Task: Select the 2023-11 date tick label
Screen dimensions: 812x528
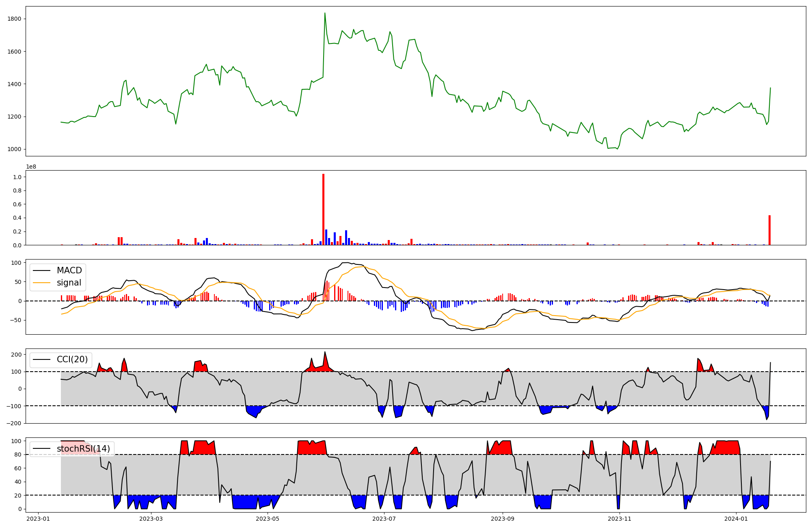Action: click(620, 519)
